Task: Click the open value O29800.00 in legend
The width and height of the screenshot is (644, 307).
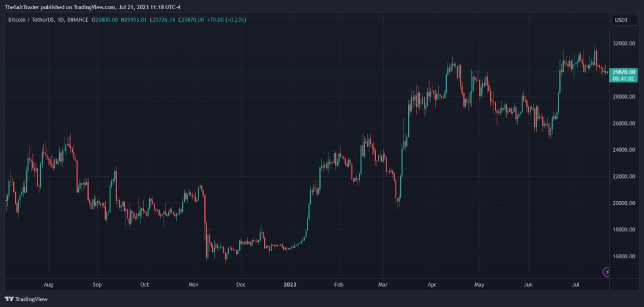Action: point(104,19)
